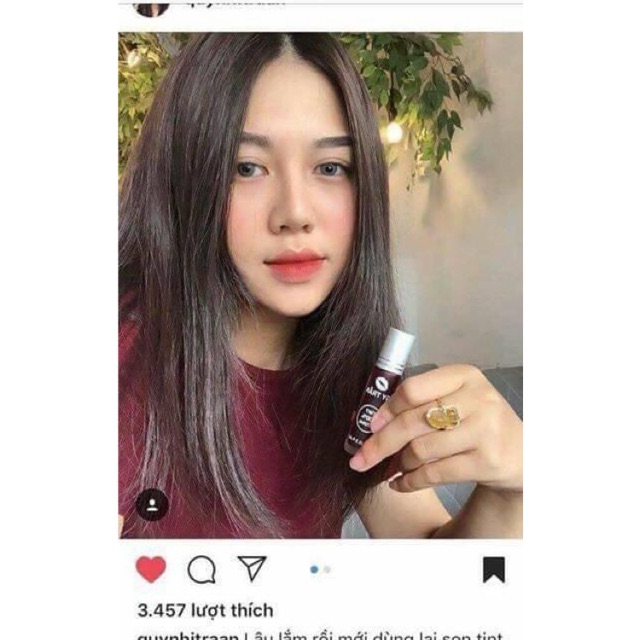The image size is (640, 640).
Task: Tap the lipstick tube held in hand
Action: tap(378, 392)
